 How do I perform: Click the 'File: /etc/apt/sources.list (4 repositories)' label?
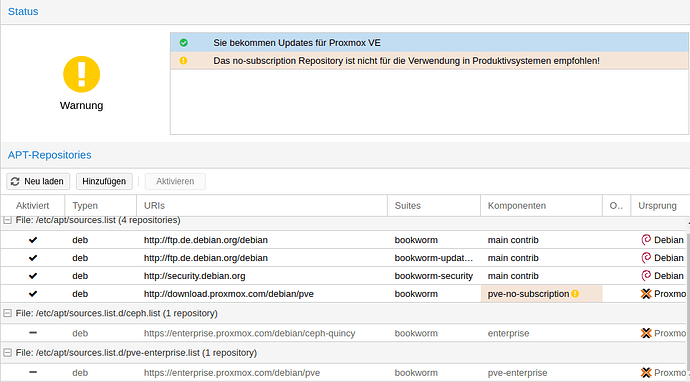point(98,220)
